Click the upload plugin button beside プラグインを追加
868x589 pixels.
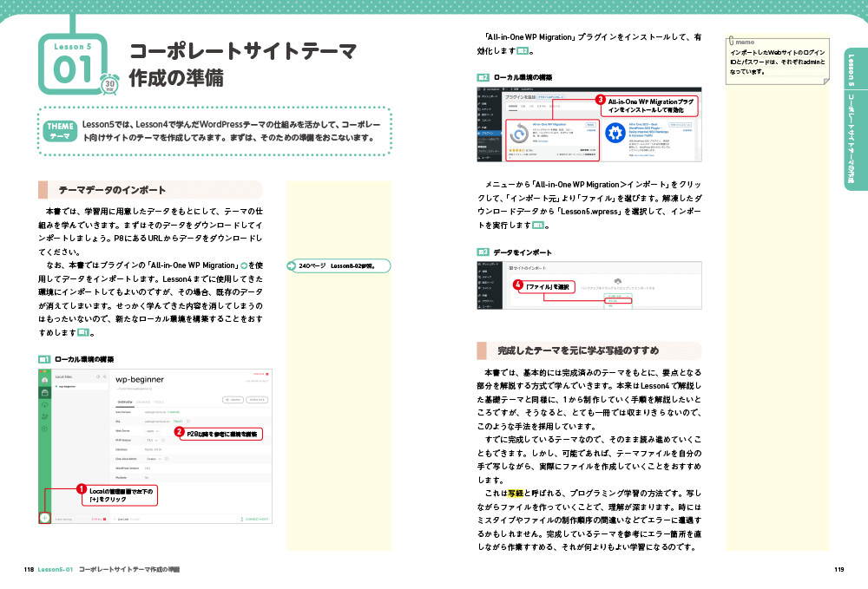click(551, 97)
